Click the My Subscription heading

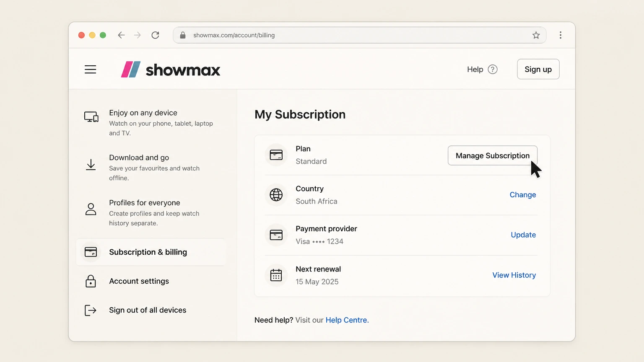pyautogui.click(x=300, y=115)
